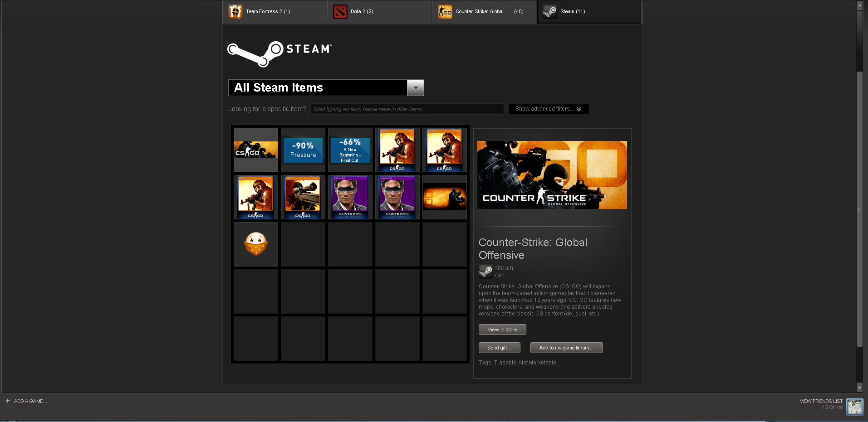868x422 pixels.
Task: Click the 'Counter-Strike: Global Offensive' item title
Action: coord(533,249)
